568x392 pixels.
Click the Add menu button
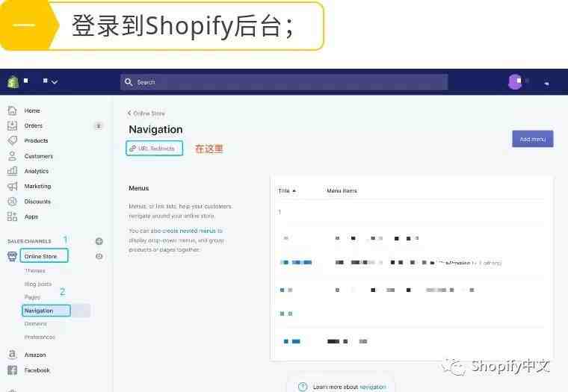pyautogui.click(x=532, y=139)
